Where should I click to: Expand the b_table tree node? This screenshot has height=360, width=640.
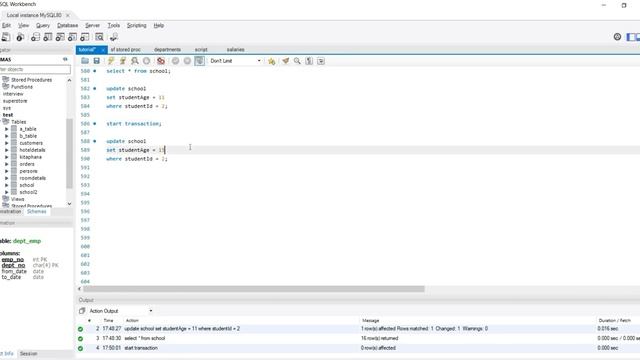7,136
